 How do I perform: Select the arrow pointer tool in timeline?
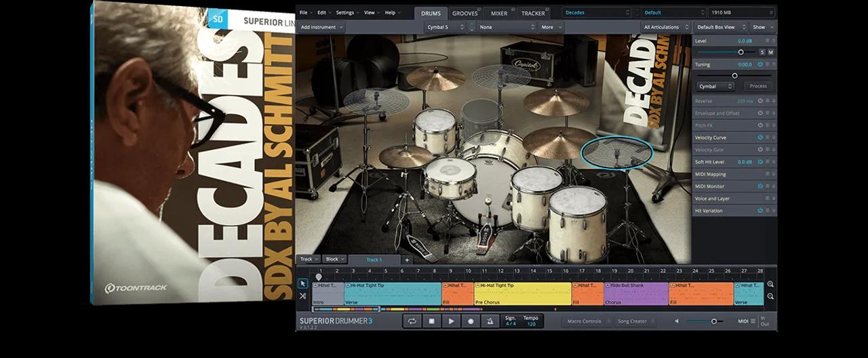[302, 283]
